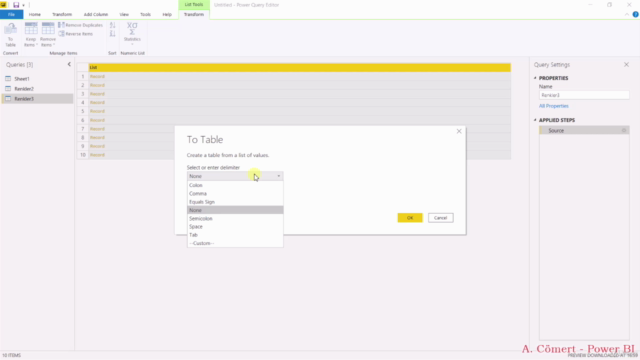Switch to the Help tab
This screenshot has height=360, width=640.
167,14
